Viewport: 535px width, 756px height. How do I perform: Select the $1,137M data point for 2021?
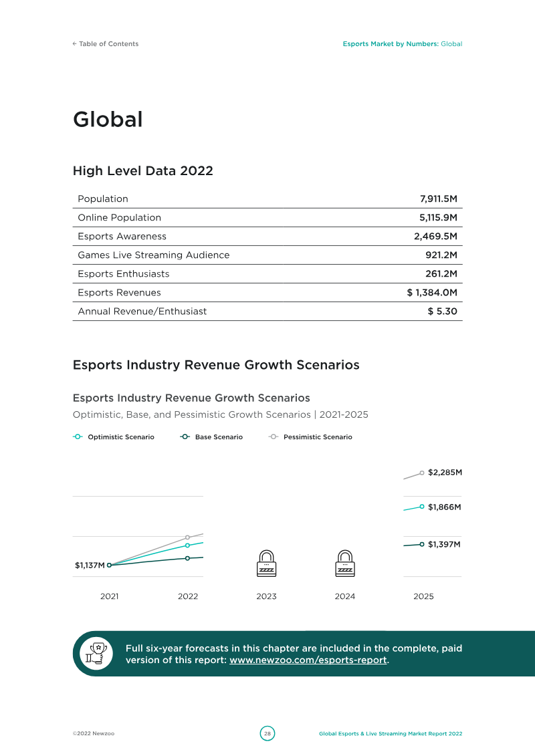coord(109,565)
